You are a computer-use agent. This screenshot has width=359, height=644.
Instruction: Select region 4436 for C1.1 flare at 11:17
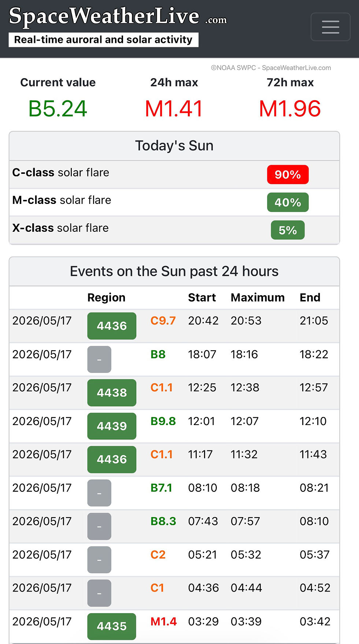click(x=112, y=459)
